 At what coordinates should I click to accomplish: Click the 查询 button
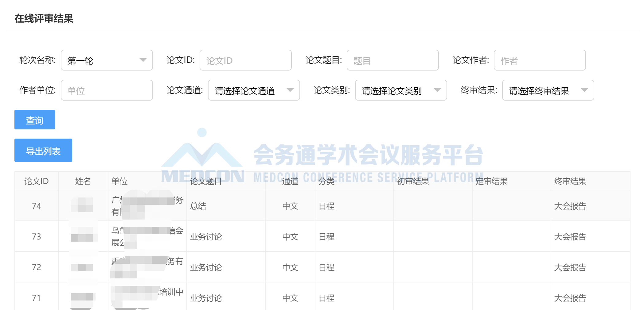point(35,120)
